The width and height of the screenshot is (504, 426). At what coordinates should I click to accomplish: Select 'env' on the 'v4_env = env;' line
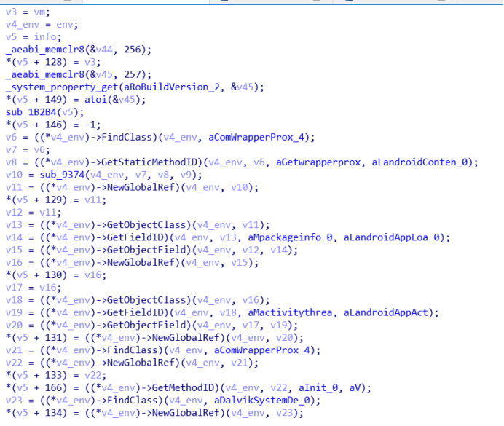[x=65, y=25]
